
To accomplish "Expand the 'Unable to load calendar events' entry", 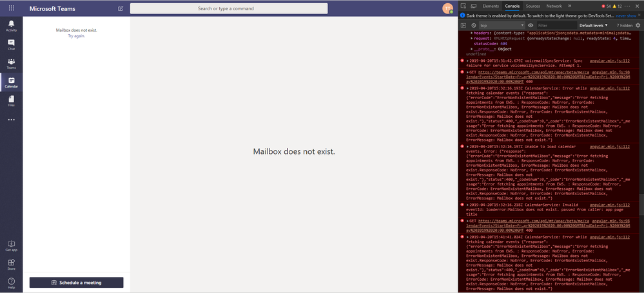I will pos(468,147).
